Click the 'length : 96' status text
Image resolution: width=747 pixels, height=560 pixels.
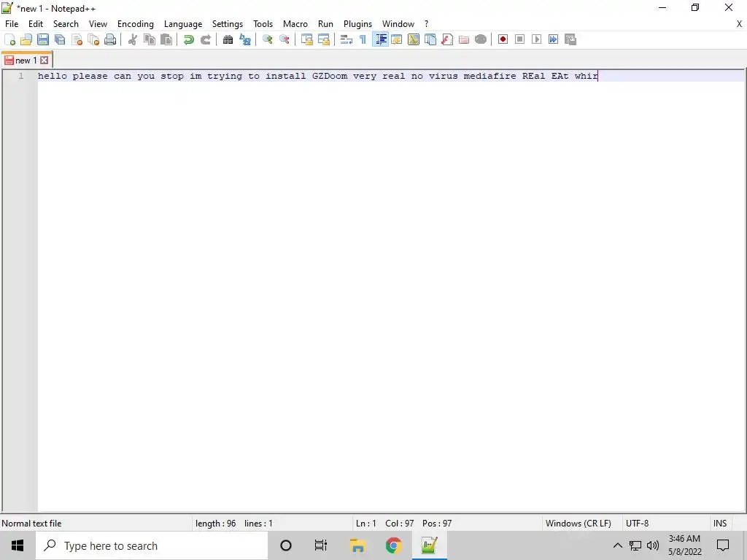click(x=215, y=524)
